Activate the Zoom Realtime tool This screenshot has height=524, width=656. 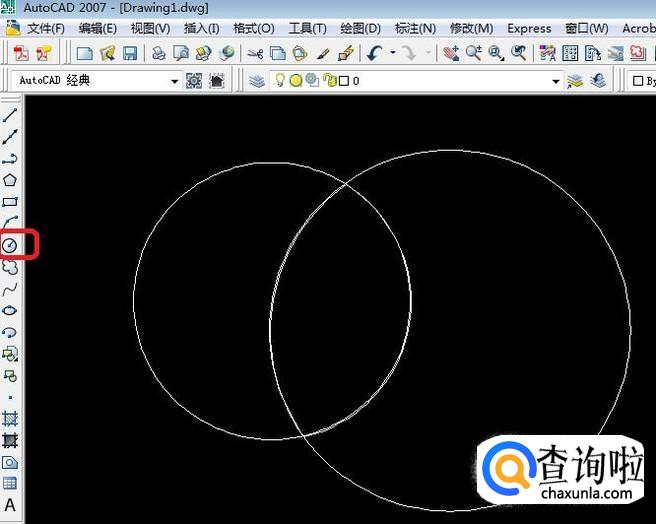[474, 54]
